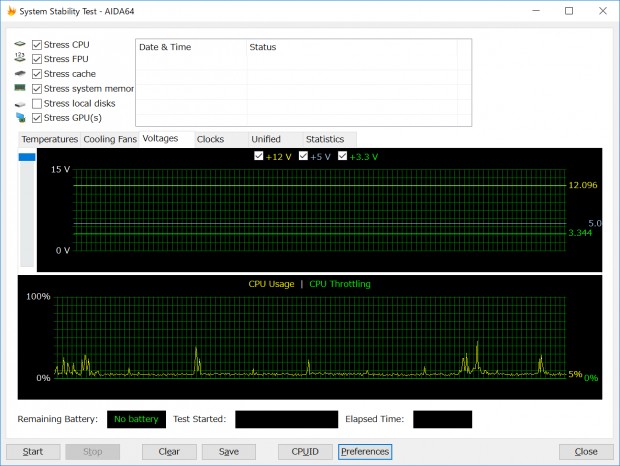Screen dimensions: 620x466
Task: Click the 123 FPU icon beside Stress FPU
Action: (20, 58)
